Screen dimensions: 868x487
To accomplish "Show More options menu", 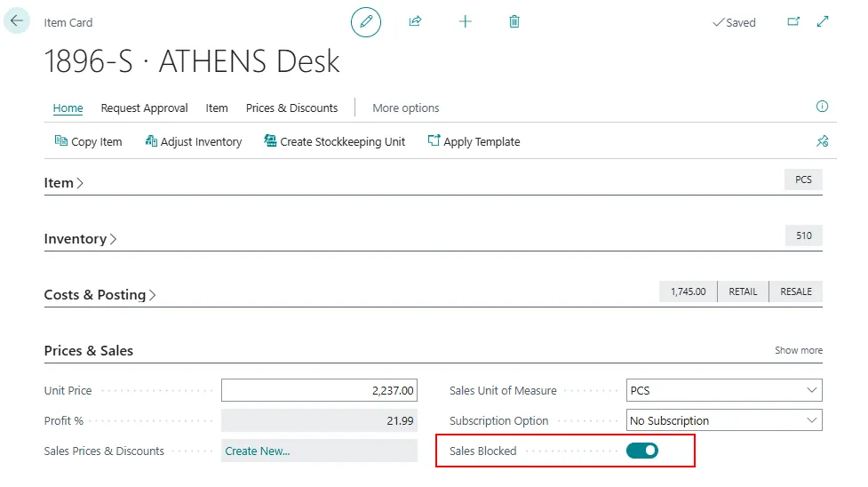I will click(406, 108).
